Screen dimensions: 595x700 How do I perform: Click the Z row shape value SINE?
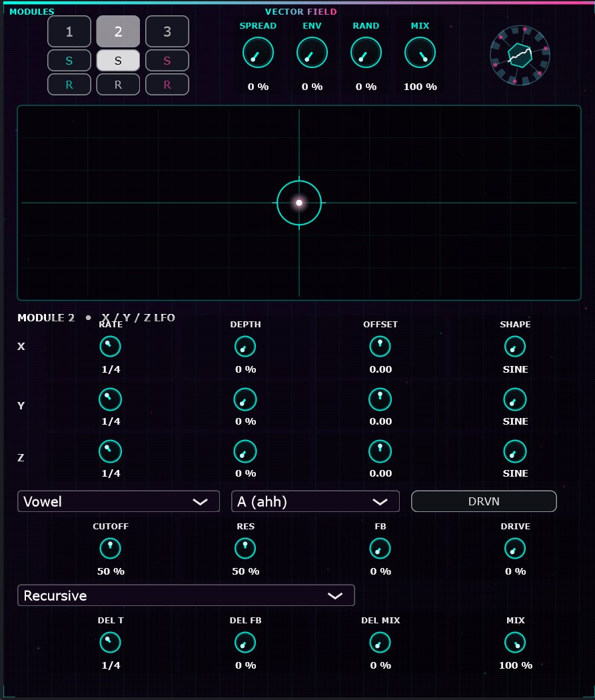pyautogui.click(x=515, y=473)
